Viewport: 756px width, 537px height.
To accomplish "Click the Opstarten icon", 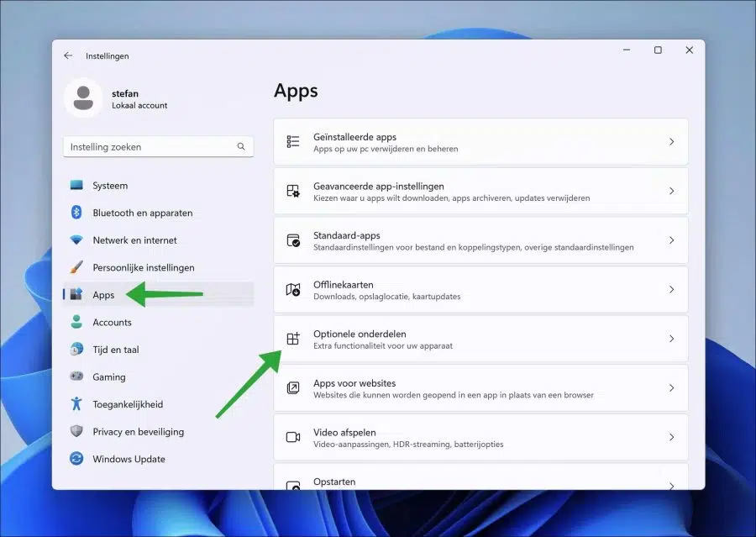I will click(x=293, y=485).
